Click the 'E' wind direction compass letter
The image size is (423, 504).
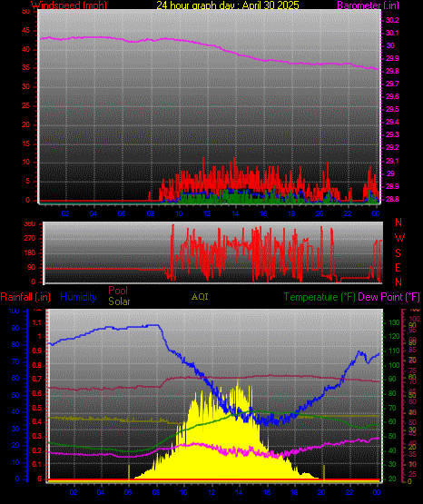(x=398, y=267)
